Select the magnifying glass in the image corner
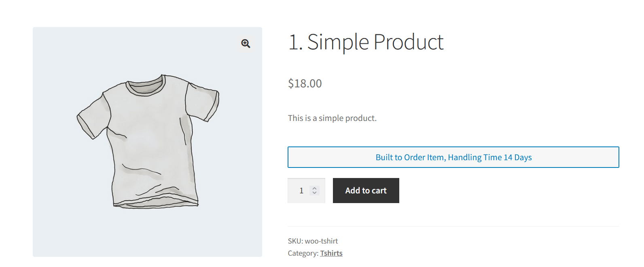Screen dimensions: 644x267 tap(246, 44)
